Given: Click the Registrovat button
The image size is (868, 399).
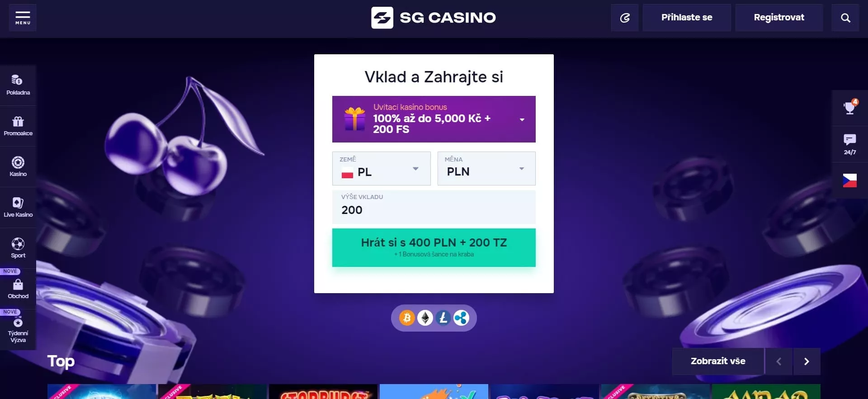Looking at the screenshot, I should click(779, 18).
